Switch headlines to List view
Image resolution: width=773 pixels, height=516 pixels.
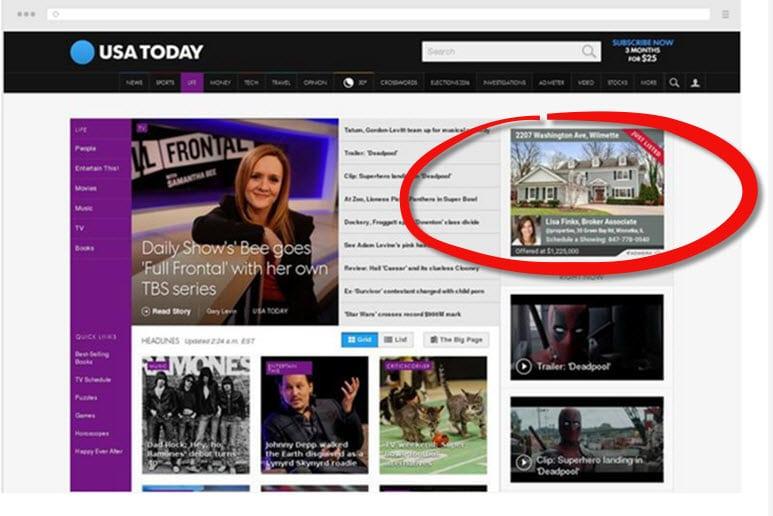[x=396, y=340]
